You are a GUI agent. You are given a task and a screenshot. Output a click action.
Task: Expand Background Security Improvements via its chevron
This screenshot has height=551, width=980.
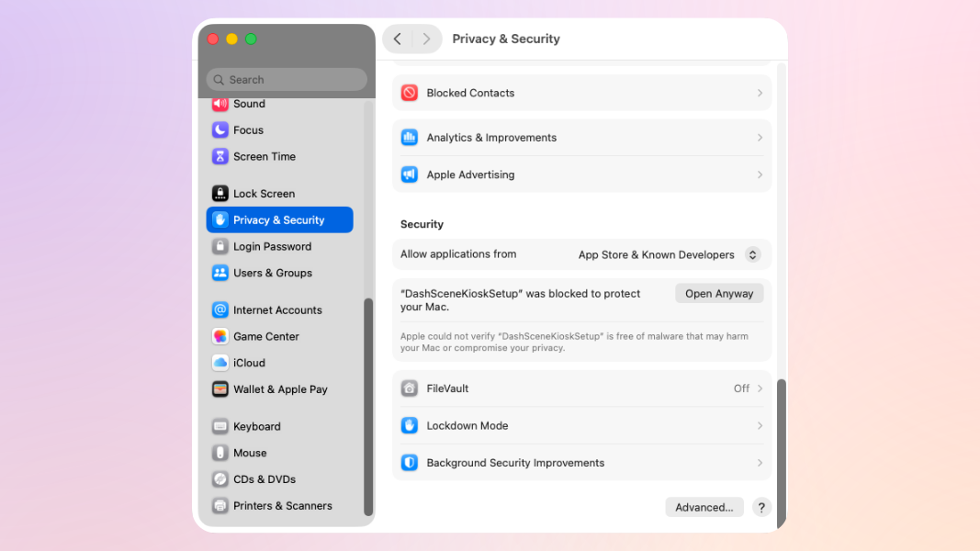760,463
